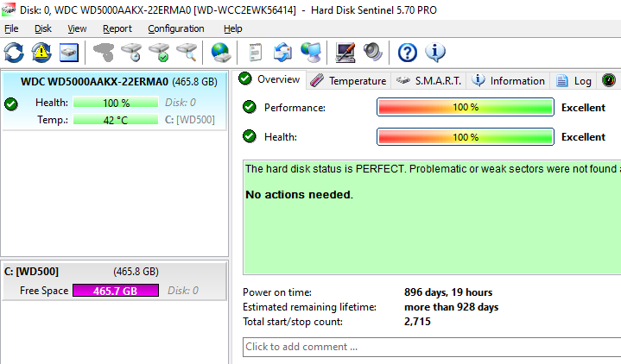Open the Configuration menu
This screenshot has height=364, width=621.
coord(176,28)
